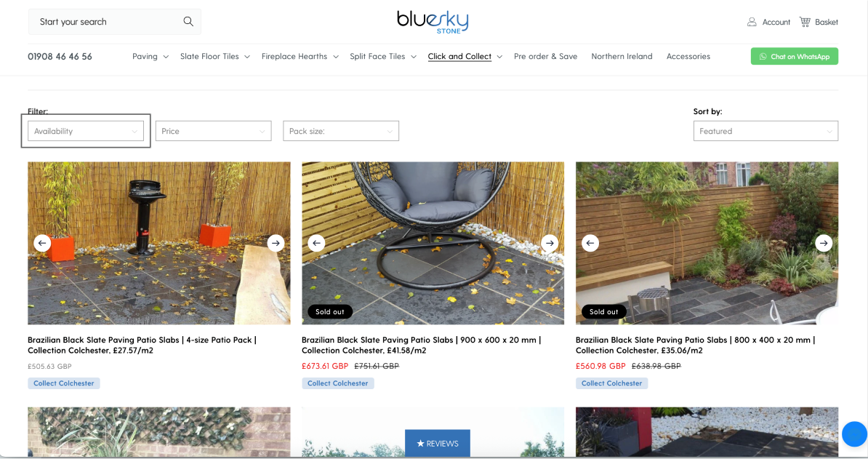Image resolution: width=868 pixels, height=459 pixels.
Task: Open the shopping Basket icon
Action: (805, 22)
